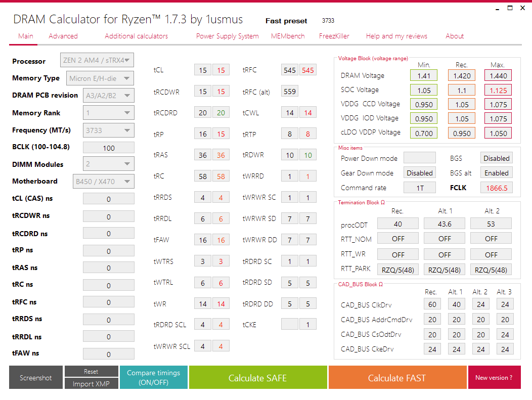Click the FCLK 1866.5 value
This screenshot has width=532, height=400.
pos(497,188)
